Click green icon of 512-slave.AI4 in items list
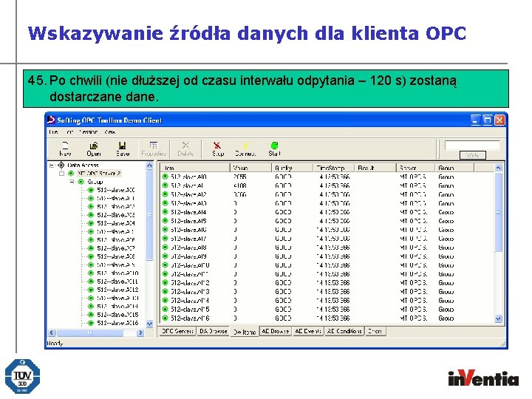The height and width of the screenshot is (399, 532). (x=166, y=212)
